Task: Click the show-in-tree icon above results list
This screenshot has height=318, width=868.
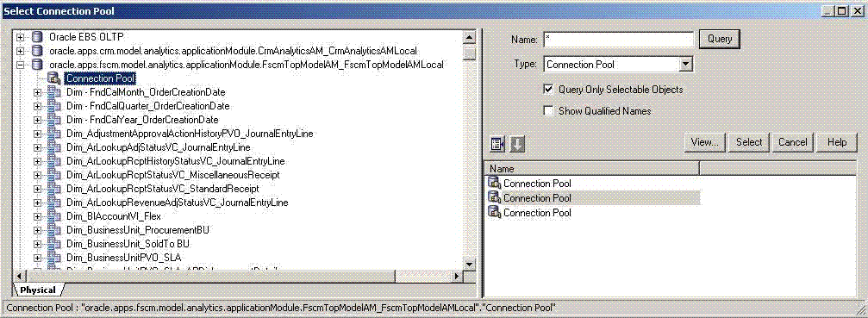Action: pos(497,145)
